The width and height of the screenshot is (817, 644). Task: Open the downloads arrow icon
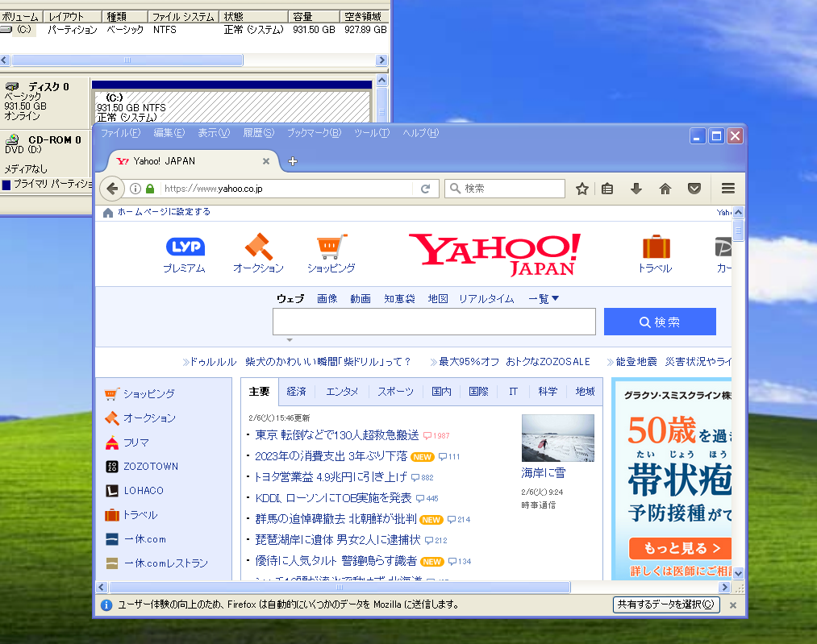pos(636,189)
